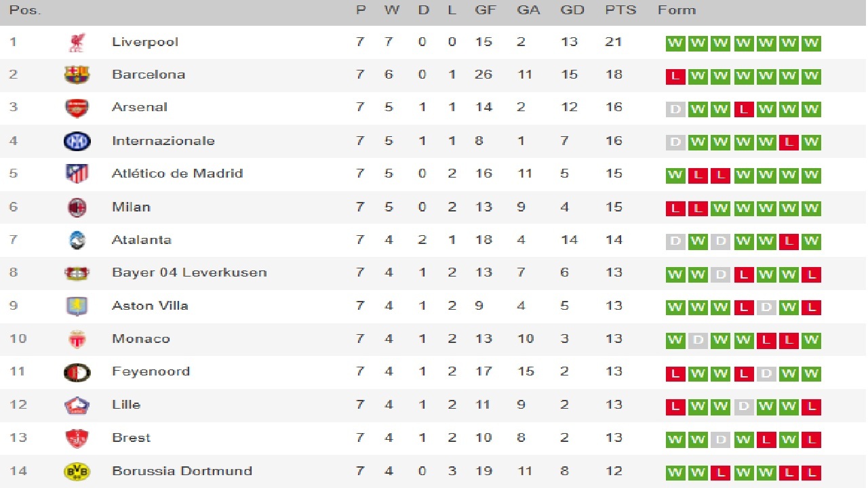
Task: Click the Borussia Dortmund crest icon
Action: (77, 472)
